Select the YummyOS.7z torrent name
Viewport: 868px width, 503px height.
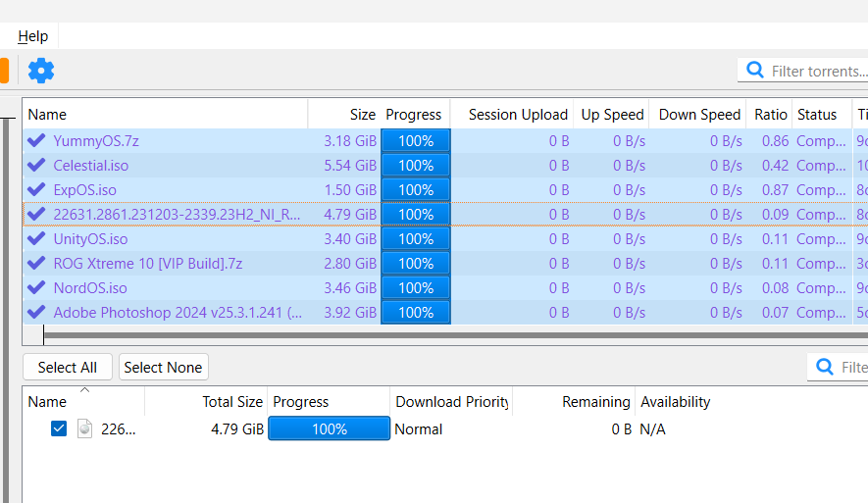[96, 140]
